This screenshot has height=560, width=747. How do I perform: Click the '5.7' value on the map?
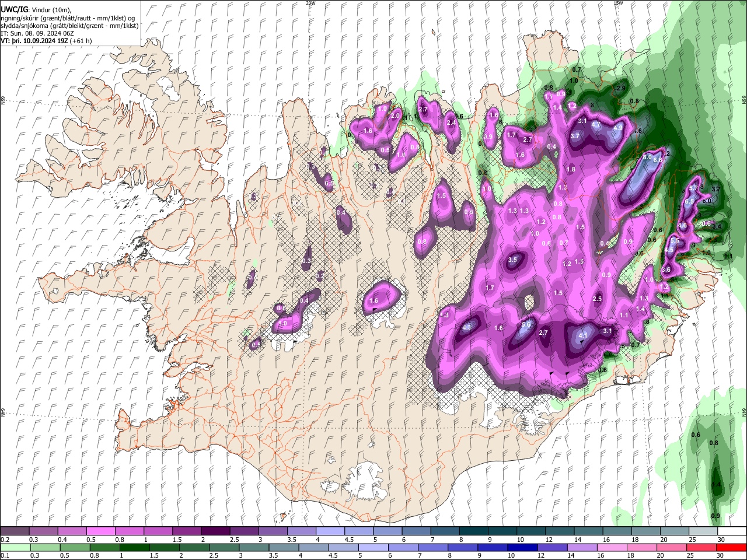[693, 188]
